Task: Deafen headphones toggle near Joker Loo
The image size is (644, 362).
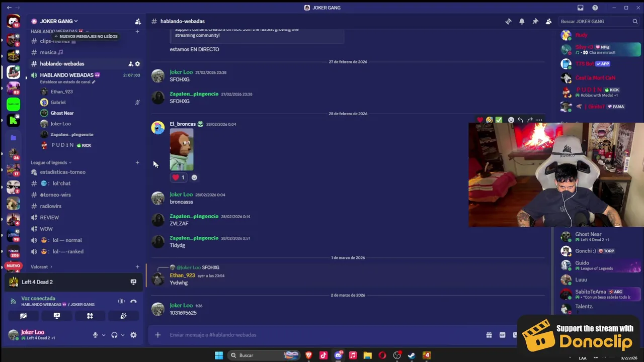Action: click(114, 335)
